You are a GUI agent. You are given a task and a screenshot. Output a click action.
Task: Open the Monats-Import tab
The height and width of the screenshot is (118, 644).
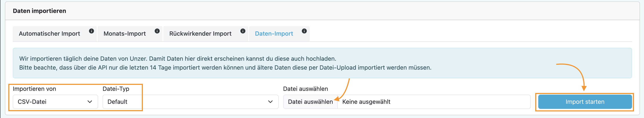[125, 34]
